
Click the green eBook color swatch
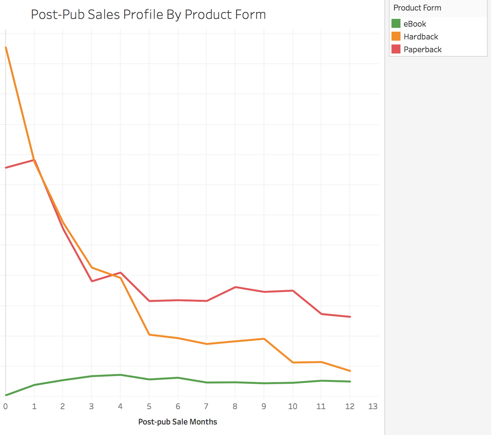pos(396,24)
